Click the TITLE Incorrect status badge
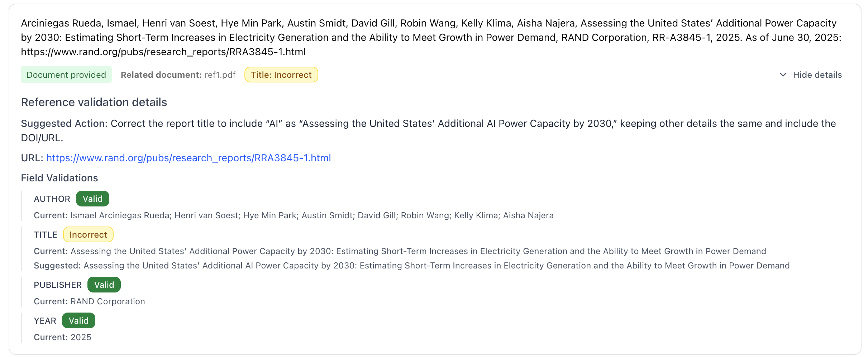Screen dimensions: 868x357 click(88, 234)
